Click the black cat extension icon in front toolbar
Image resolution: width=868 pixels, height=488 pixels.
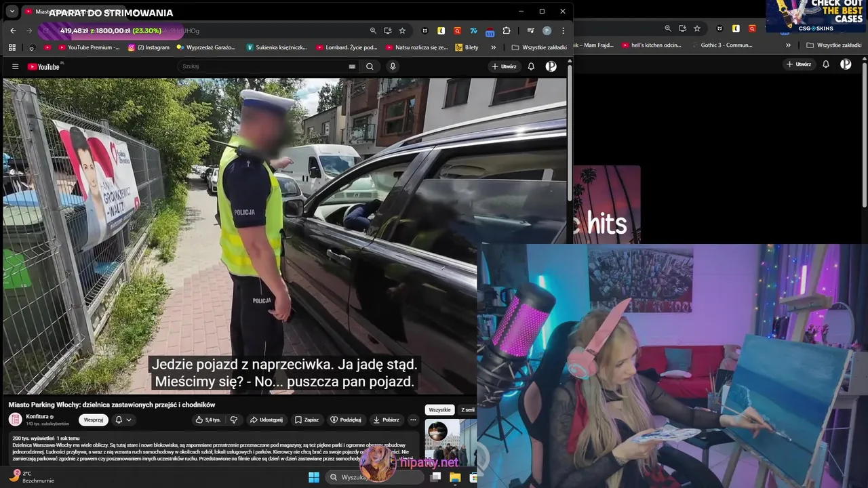coord(425,30)
